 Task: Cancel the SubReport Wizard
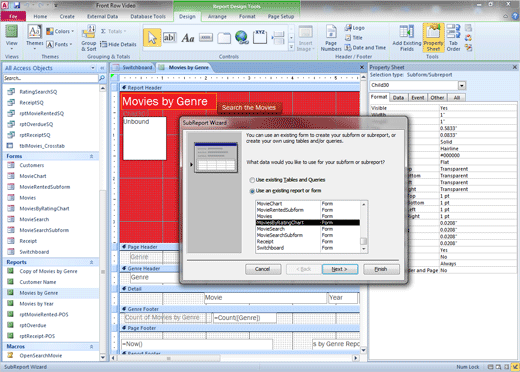(263, 269)
